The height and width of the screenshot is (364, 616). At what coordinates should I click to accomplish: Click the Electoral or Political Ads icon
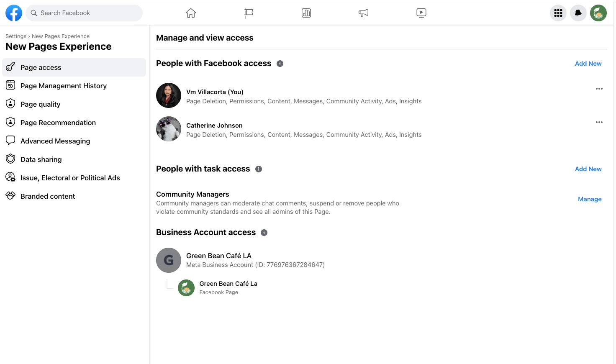point(10,177)
